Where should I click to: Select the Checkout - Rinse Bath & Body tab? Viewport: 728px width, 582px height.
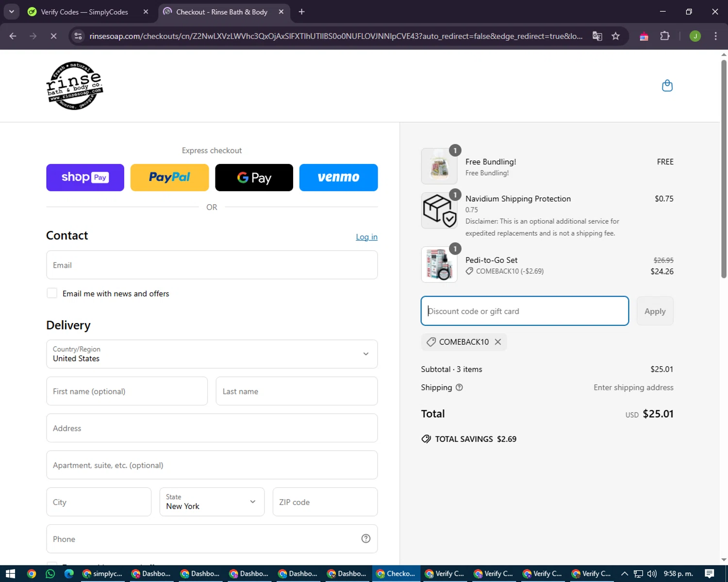222,12
